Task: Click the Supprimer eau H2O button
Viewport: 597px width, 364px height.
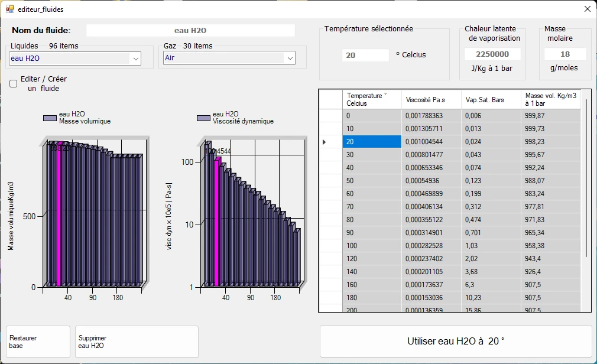Action: click(137, 342)
